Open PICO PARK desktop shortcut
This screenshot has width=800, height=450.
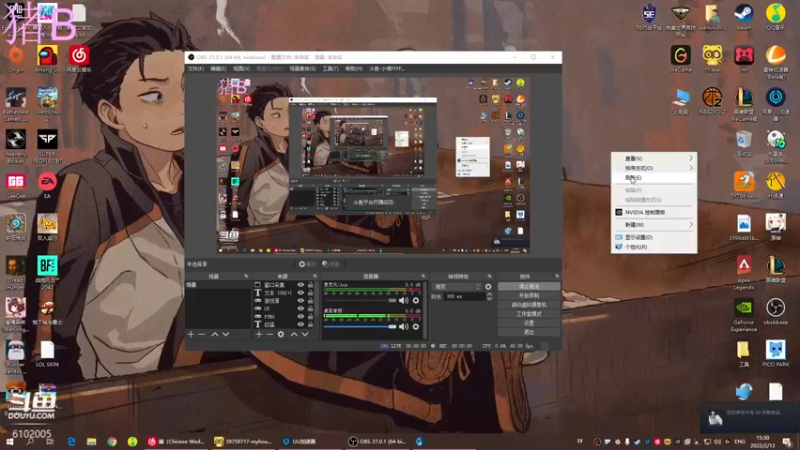(x=776, y=354)
